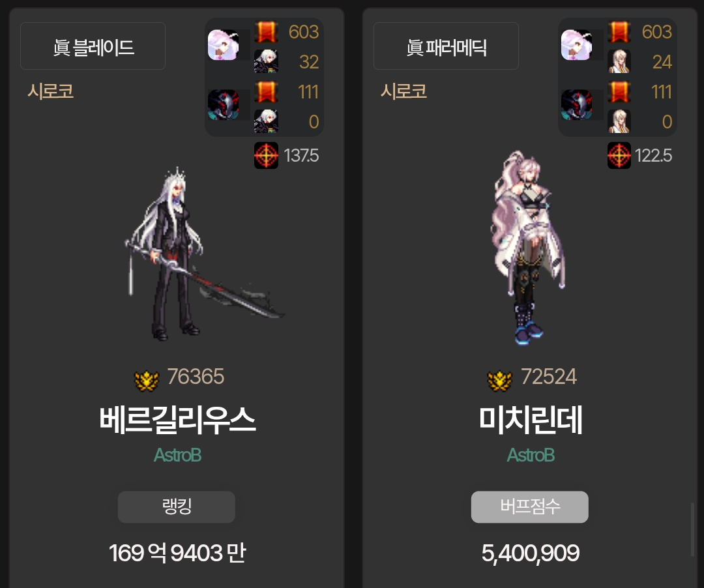Click the dark masked raid icon in right card
This screenshot has height=588, width=704.
coord(576,104)
